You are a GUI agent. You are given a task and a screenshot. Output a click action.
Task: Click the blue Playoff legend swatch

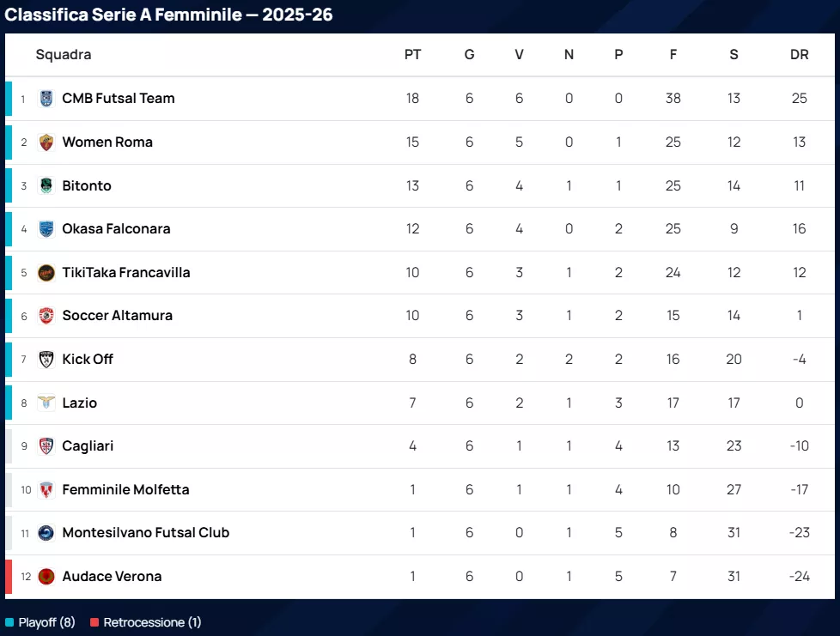[x=9, y=622]
